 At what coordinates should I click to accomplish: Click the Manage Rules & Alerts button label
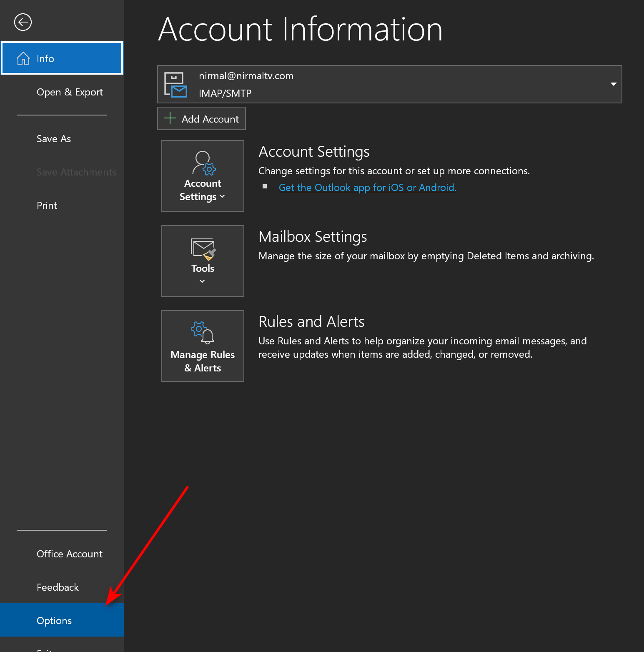coord(203,361)
